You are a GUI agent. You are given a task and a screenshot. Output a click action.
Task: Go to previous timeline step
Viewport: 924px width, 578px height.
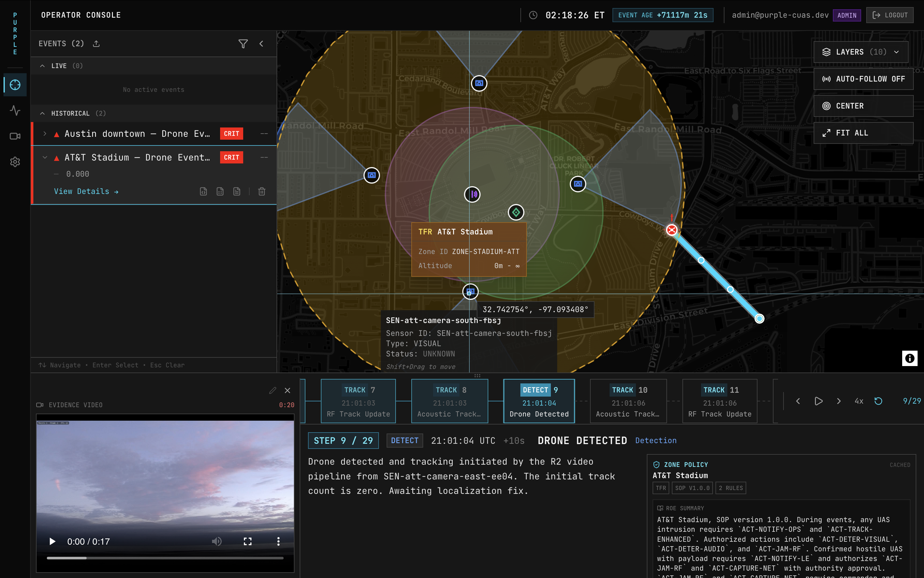[798, 401]
